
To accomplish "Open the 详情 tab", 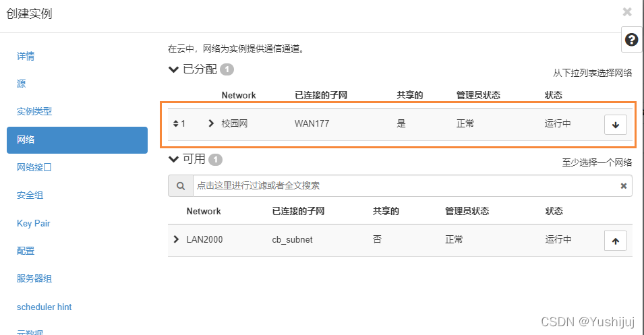I will pyautogui.click(x=26, y=56).
